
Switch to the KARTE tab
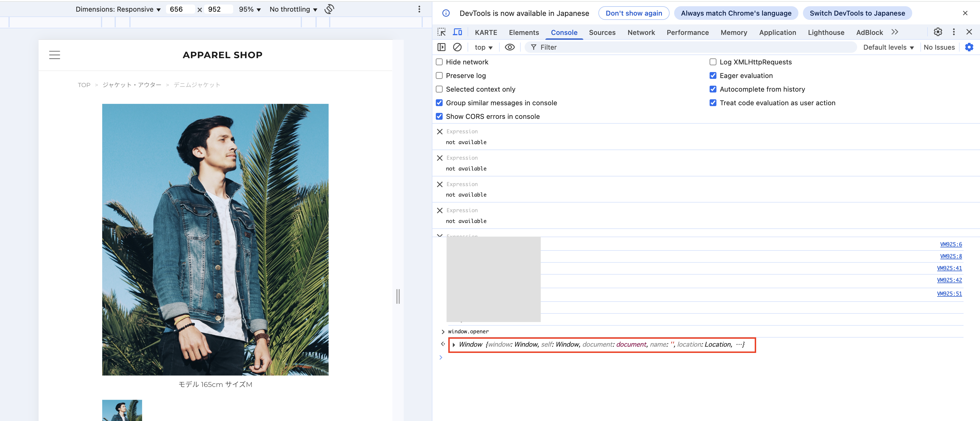(486, 32)
